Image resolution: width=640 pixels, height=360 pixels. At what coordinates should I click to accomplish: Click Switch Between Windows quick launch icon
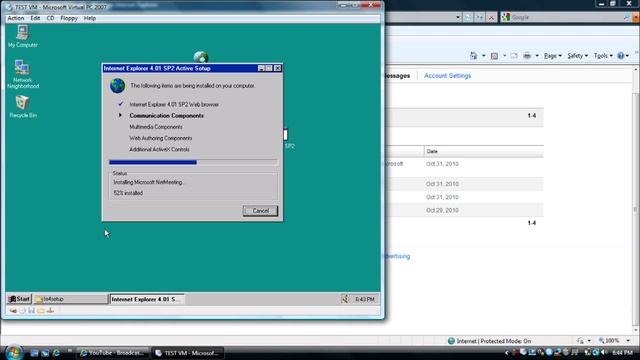[45, 353]
